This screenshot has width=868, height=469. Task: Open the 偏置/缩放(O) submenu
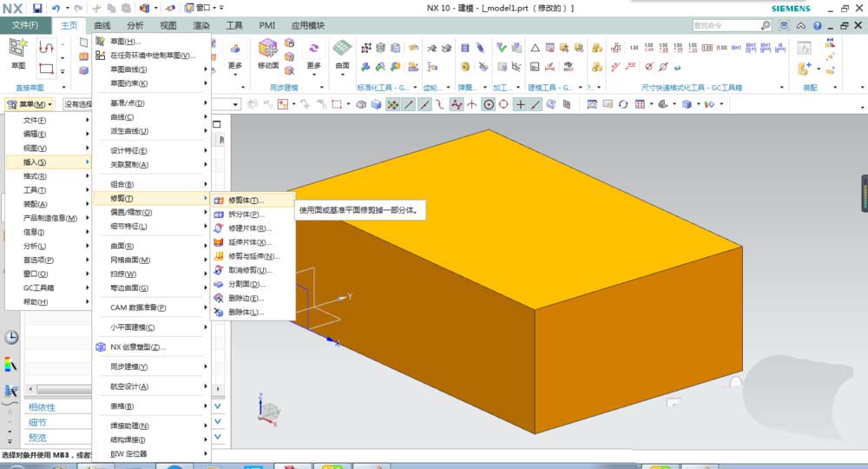(151, 212)
